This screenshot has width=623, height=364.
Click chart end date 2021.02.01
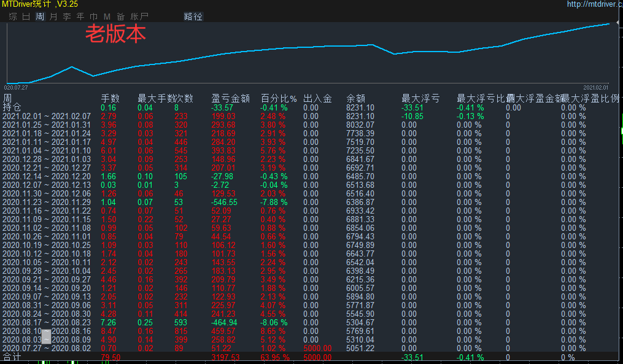[x=595, y=87]
